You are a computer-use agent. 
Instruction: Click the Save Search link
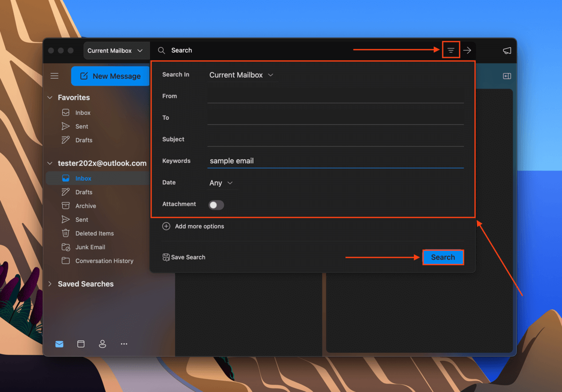point(188,257)
